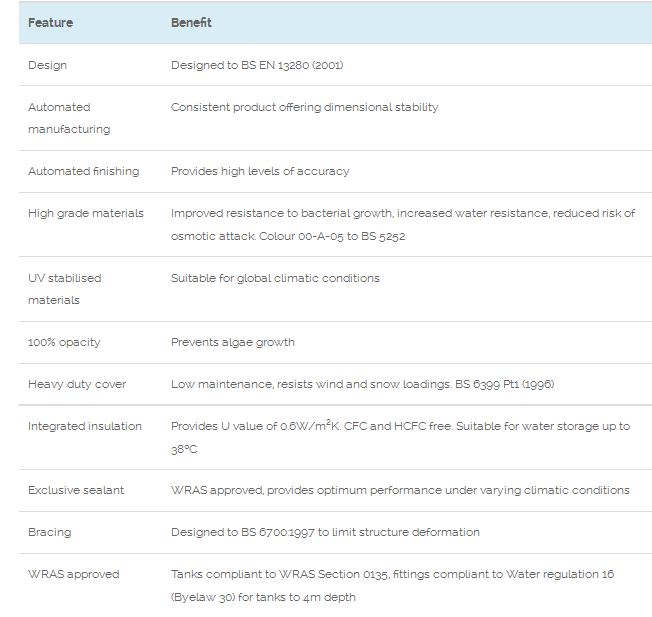Image resolution: width=652 pixels, height=617 pixels.
Task: Click "Suitable for global climatic conditions" text
Action: (275, 278)
